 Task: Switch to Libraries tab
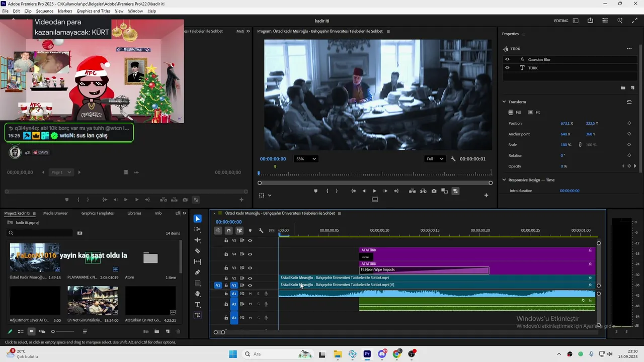(x=134, y=213)
